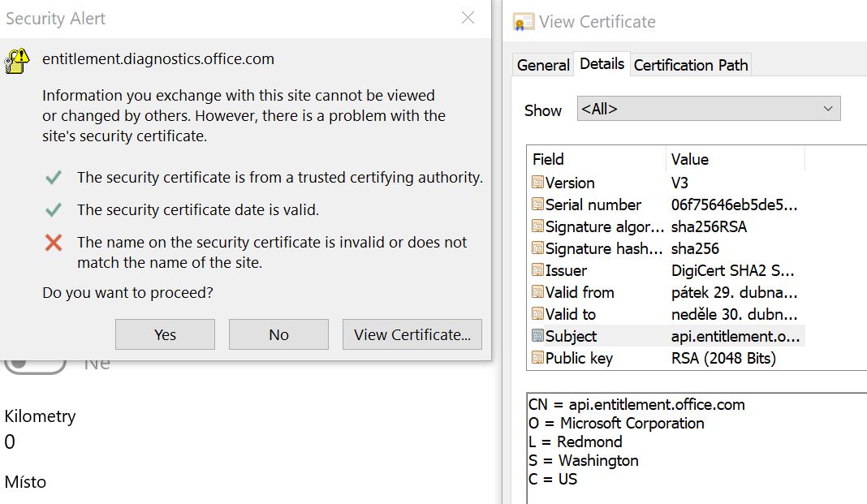
Task: Click the Kilometry value 0 field
Action: tap(10, 442)
